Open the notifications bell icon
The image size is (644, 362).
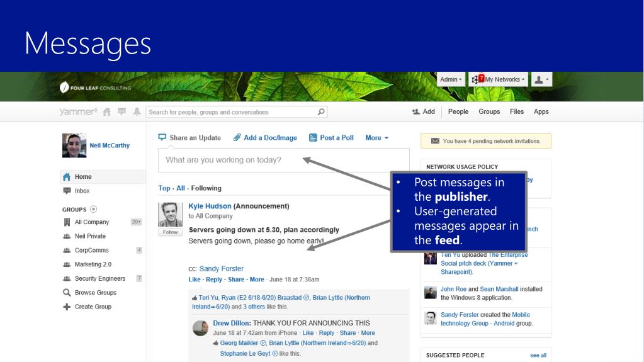pyautogui.click(x=137, y=112)
